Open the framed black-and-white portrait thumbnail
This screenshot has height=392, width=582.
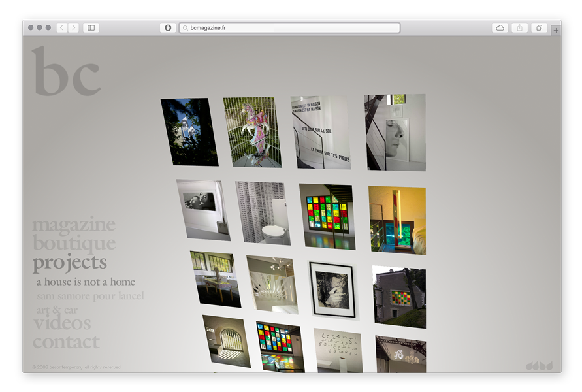[332, 289]
